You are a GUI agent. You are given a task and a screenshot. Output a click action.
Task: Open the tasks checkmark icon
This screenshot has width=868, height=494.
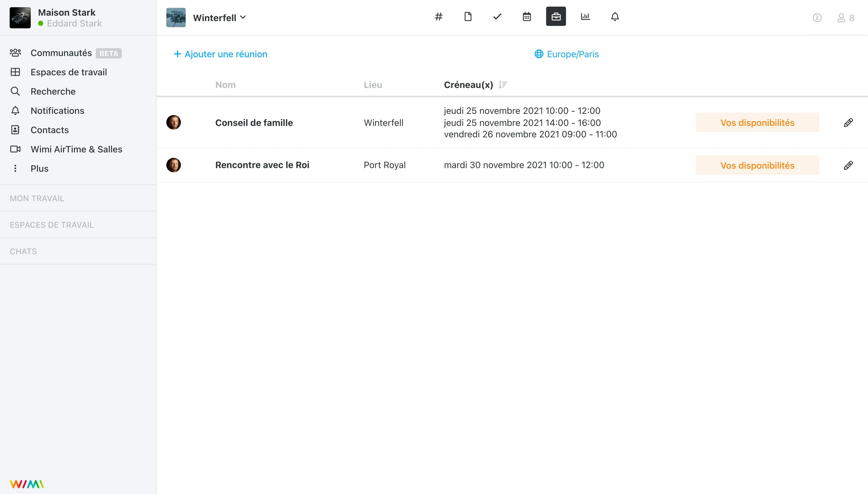click(497, 17)
